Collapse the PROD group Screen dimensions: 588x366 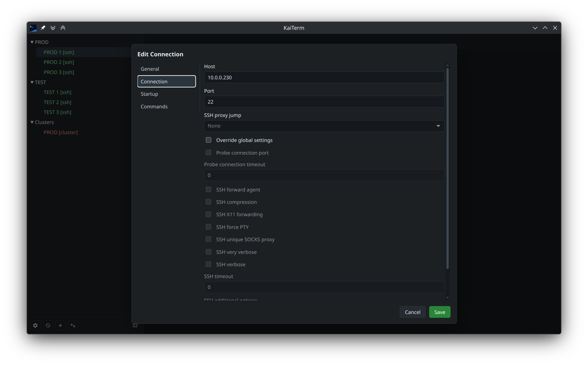click(32, 42)
